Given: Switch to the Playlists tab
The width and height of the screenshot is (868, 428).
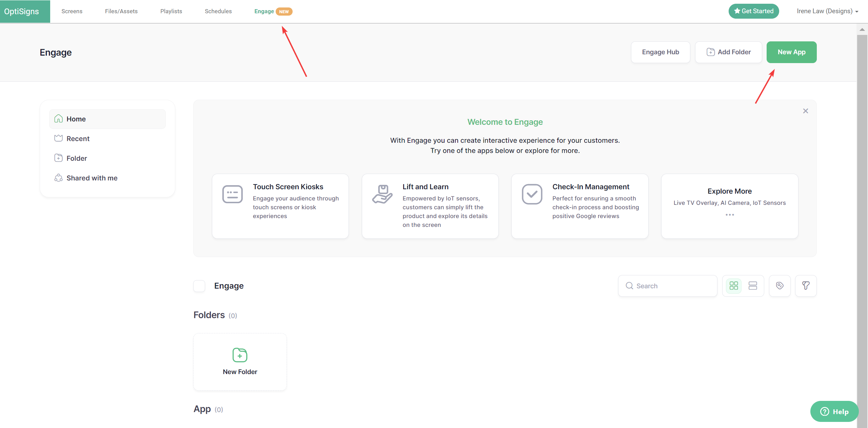Looking at the screenshot, I should pyautogui.click(x=171, y=11).
